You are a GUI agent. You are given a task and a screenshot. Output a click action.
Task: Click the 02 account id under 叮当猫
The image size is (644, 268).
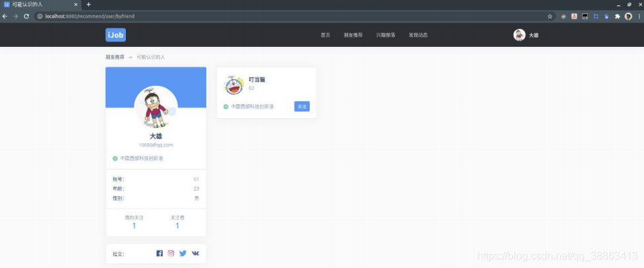pyautogui.click(x=251, y=88)
